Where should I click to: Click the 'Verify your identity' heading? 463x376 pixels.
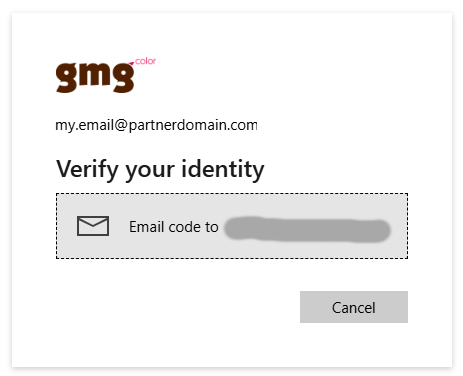pyautogui.click(x=160, y=170)
